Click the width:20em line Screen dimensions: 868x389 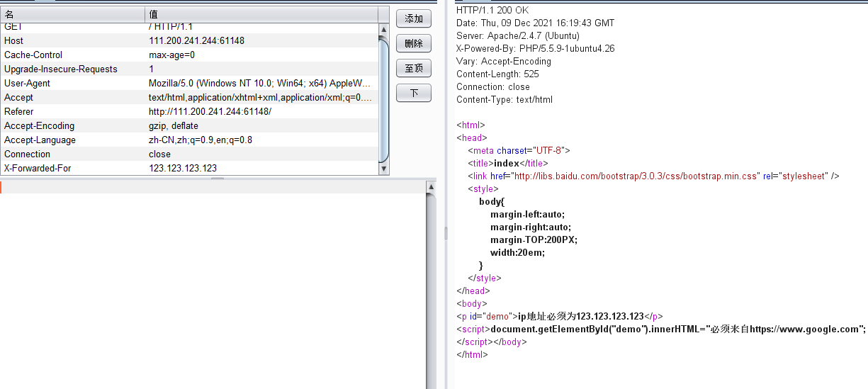point(517,252)
